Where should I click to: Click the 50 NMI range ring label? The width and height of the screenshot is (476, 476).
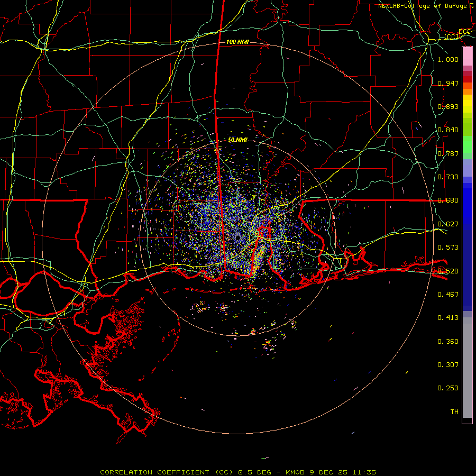click(x=237, y=140)
